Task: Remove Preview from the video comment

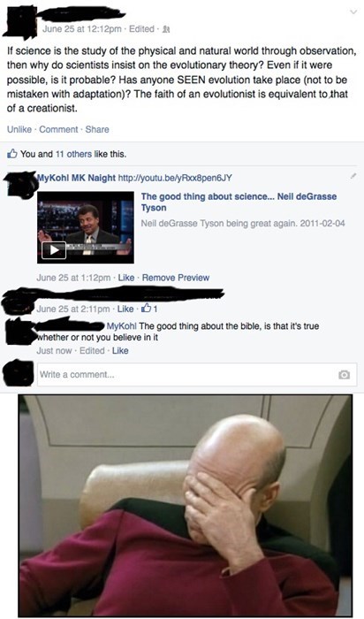Action: [176, 278]
